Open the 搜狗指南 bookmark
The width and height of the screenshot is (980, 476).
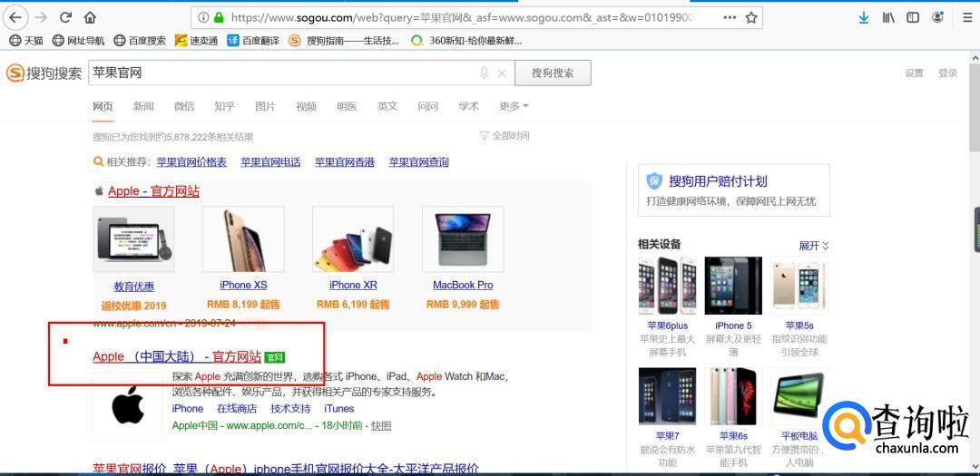[x=345, y=41]
